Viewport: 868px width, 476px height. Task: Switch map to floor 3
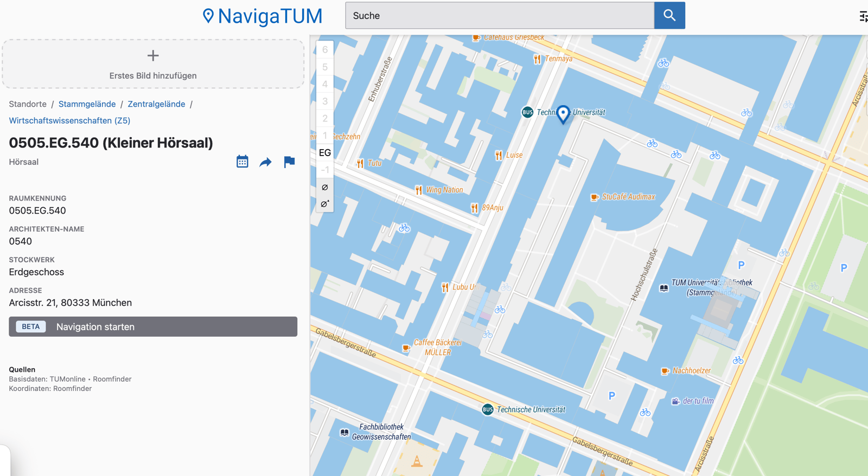(x=324, y=101)
